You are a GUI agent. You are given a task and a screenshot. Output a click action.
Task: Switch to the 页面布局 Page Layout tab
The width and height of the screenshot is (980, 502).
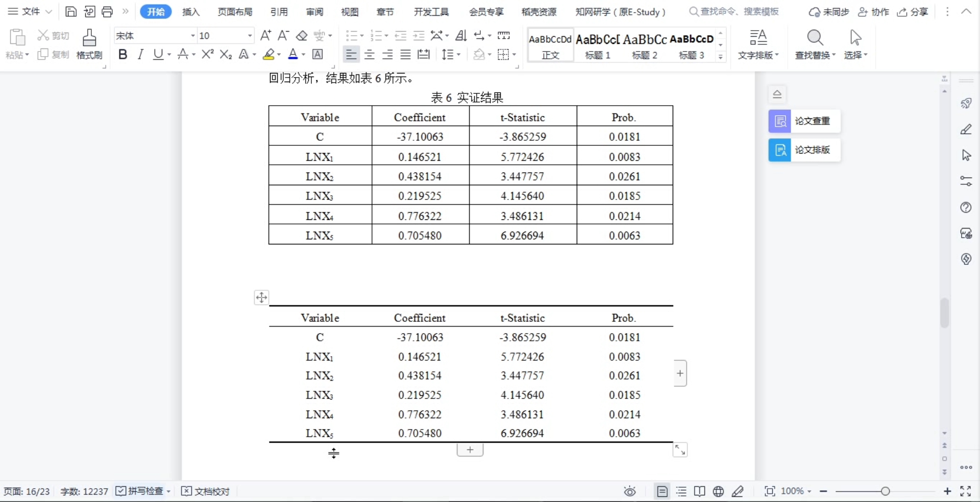pyautogui.click(x=235, y=12)
